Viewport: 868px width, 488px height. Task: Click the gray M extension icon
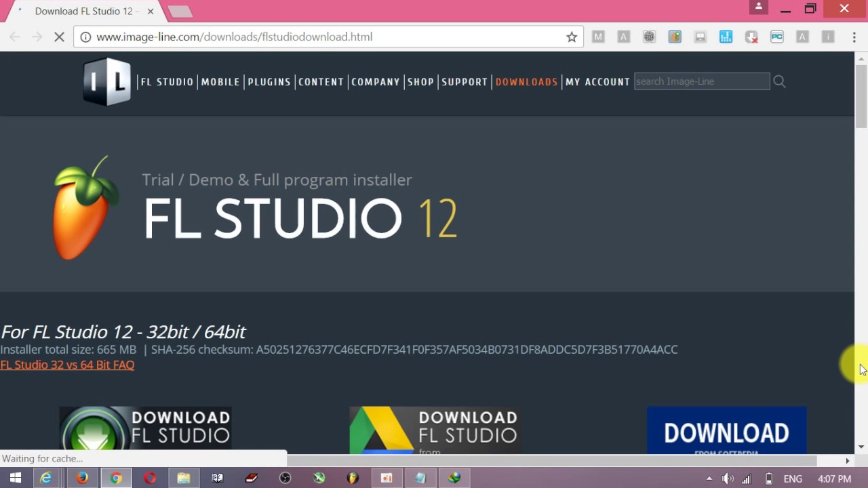(x=598, y=37)
